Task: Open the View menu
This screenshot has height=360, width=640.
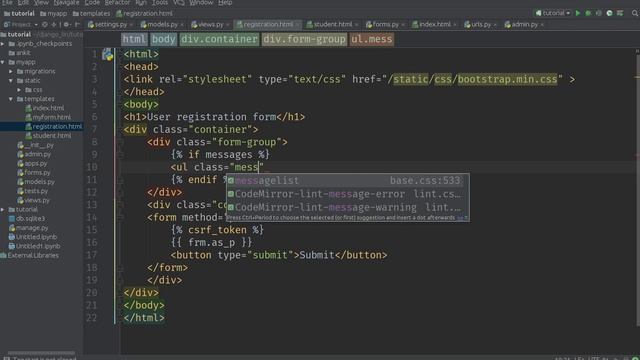Action: coord(41,3)
